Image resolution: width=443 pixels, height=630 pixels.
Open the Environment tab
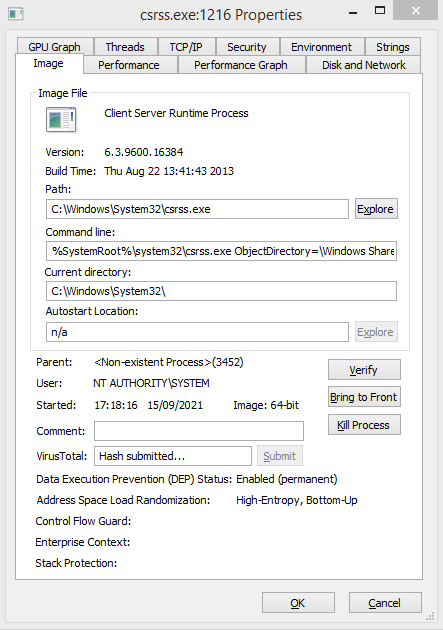(321, 47)
